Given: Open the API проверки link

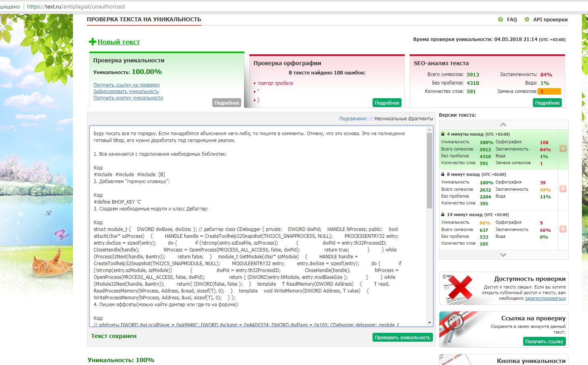Looking at the screenshot, I should click(x=550, y=19).
